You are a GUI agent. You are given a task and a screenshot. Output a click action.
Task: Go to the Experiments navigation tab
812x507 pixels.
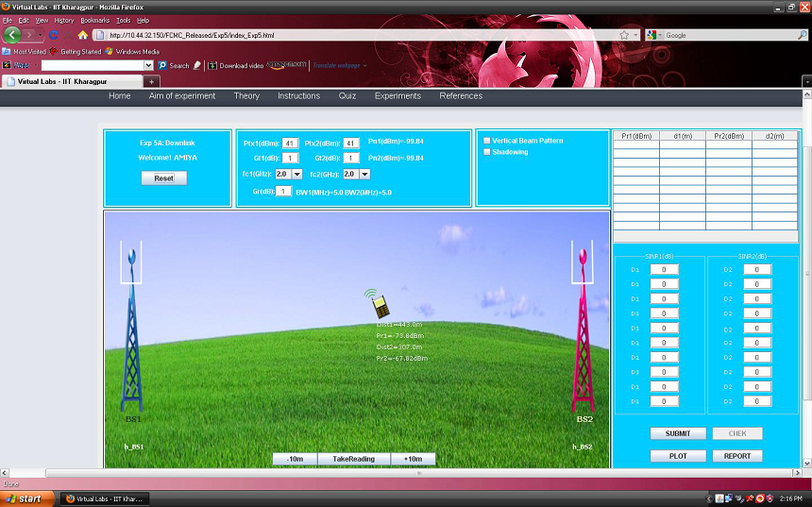pos(398,96)
